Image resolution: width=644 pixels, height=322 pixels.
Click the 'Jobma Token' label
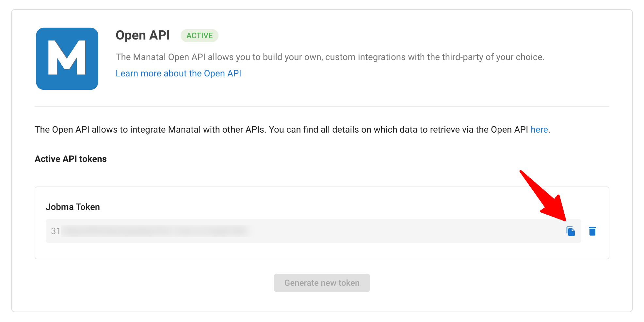(73, 207)
